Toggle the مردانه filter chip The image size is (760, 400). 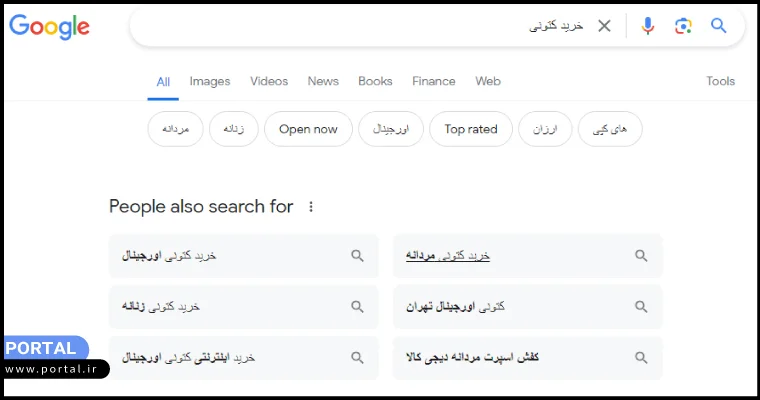coord(176,129)
